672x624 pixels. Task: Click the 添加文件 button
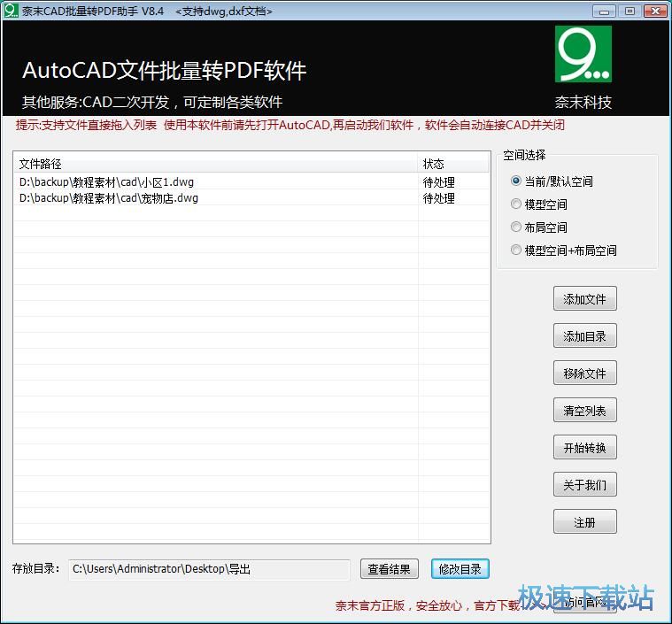pos(584,298)
